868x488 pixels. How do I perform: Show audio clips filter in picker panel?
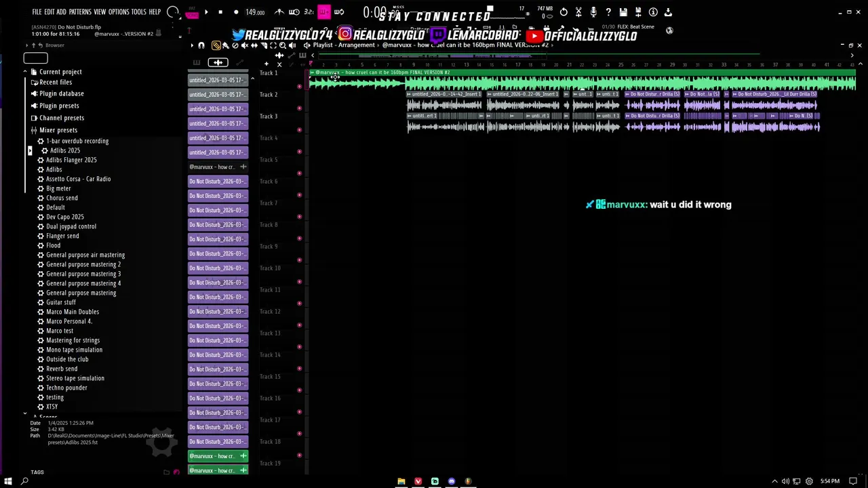click(218, 62)
